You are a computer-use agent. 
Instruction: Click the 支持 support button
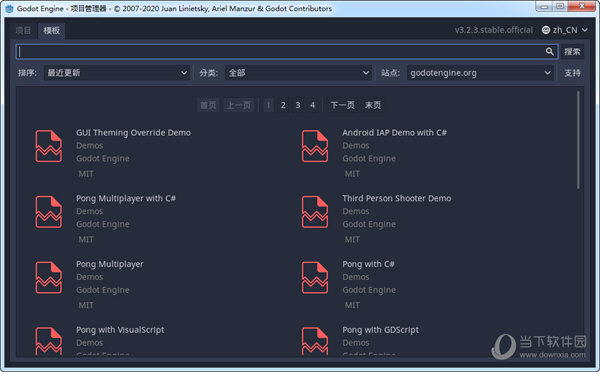572,73
